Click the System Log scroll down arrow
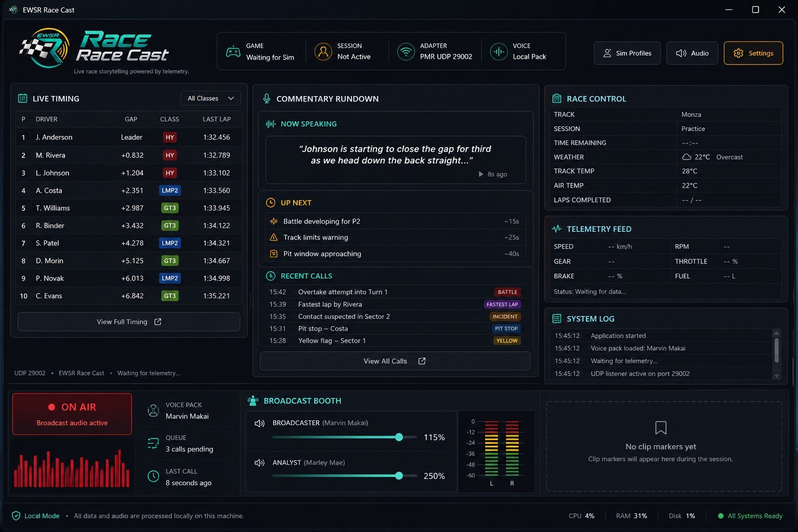The width and height of the screenshot is (798, 532). click(x=777, y=376)
